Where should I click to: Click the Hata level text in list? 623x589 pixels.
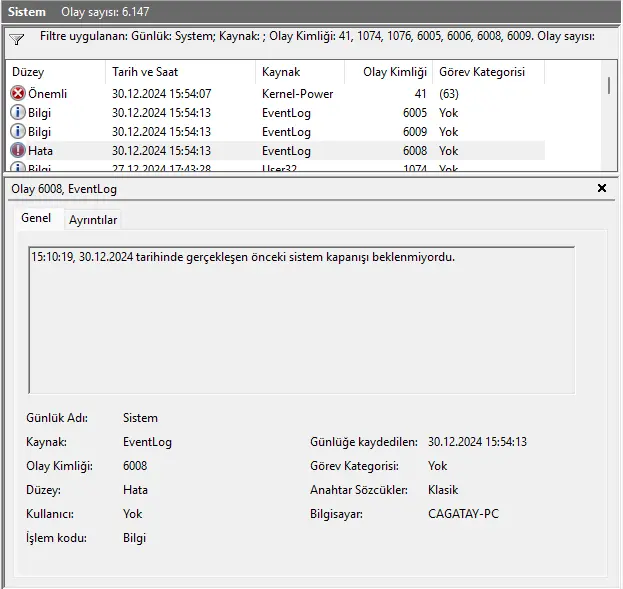(40, 151)
